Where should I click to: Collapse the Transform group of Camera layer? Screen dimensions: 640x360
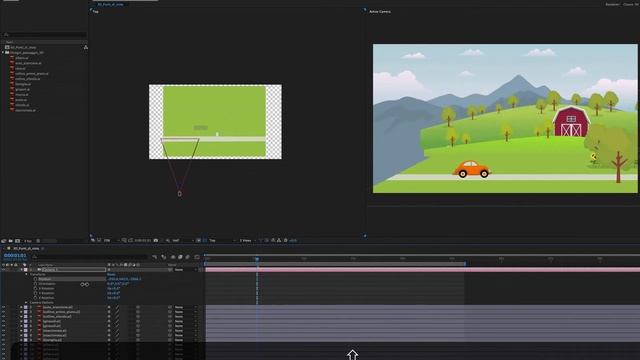pyautogui.click(x=27, y=274)
